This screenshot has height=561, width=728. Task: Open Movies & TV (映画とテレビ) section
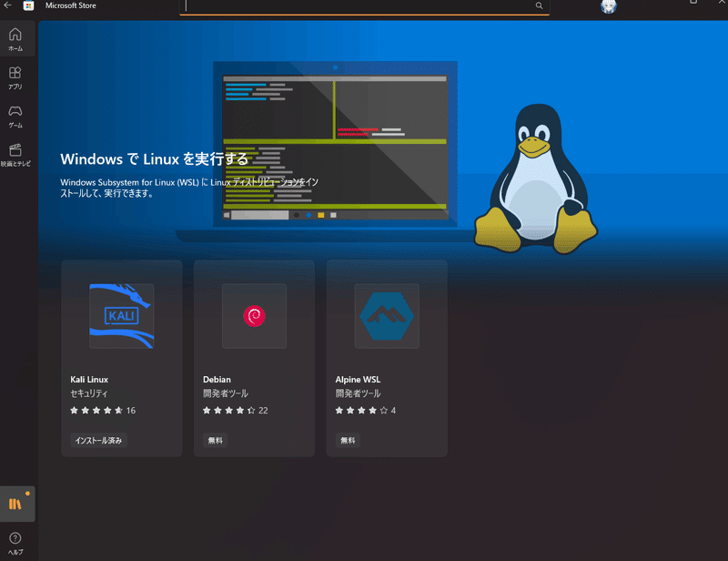(17, 155)
